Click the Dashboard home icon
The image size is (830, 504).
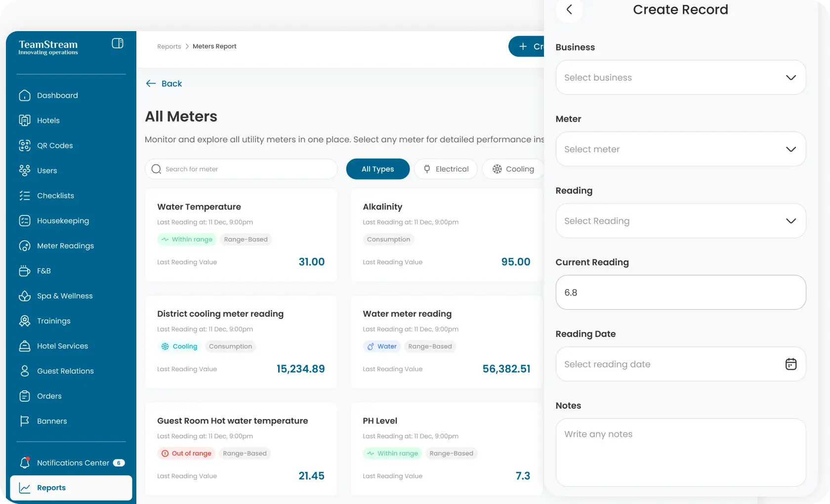[25, 95]
